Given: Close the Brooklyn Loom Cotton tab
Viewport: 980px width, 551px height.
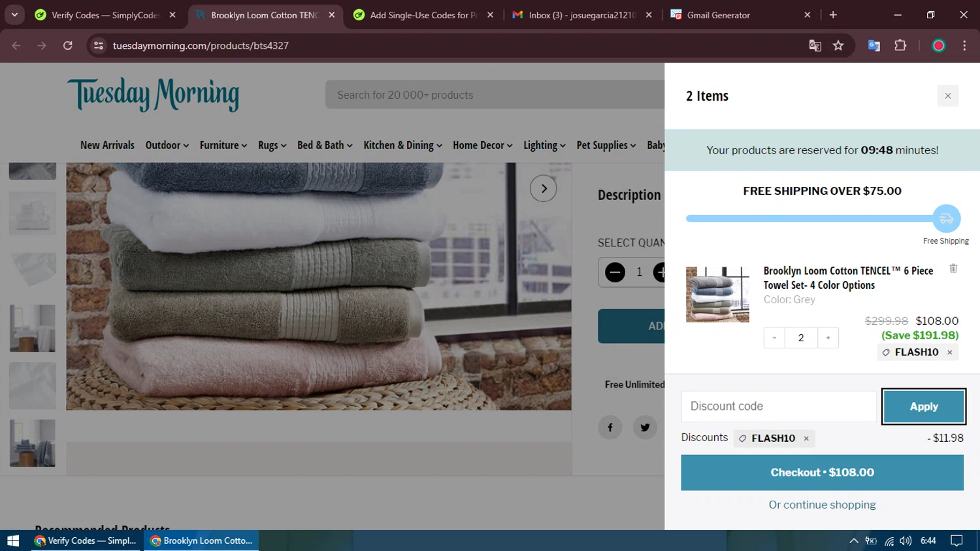Looking at the screenshot, I should click(x=332, y=14).
